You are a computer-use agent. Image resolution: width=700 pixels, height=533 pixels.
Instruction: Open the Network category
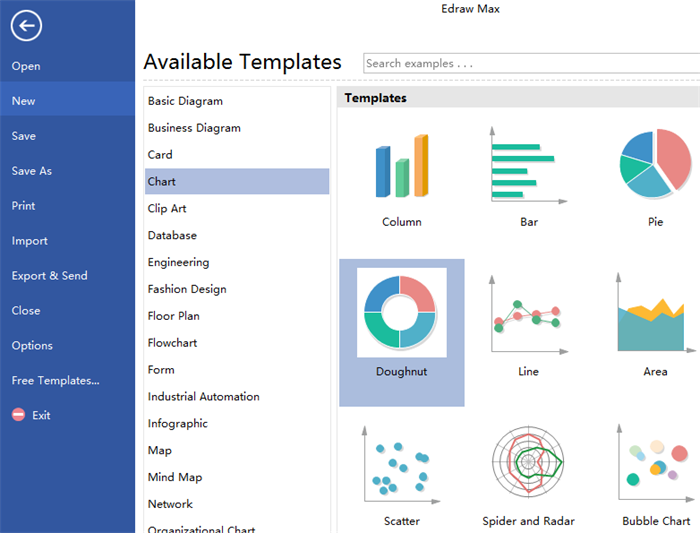(x=237, y=504)
